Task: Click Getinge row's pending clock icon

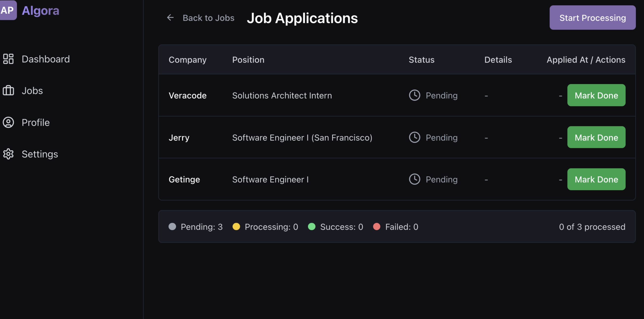Action: tap(414, 179)
